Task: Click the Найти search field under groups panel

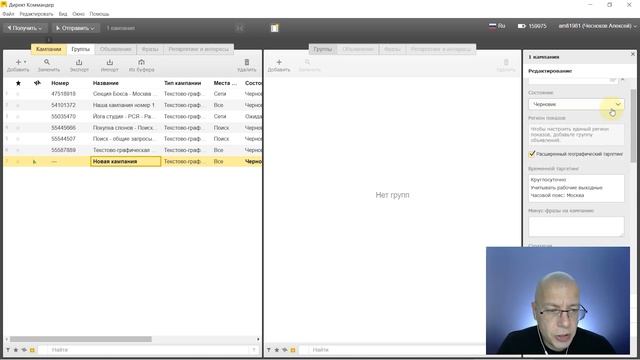Action: click(x=392, y=350)
